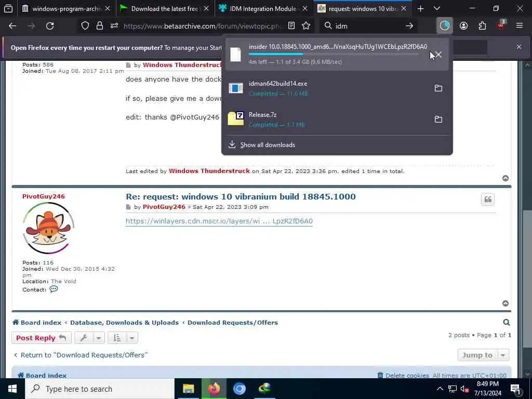Open site permissions icon in address bar
This screenshot has width=532, height=399.
(x=114, y=26)
